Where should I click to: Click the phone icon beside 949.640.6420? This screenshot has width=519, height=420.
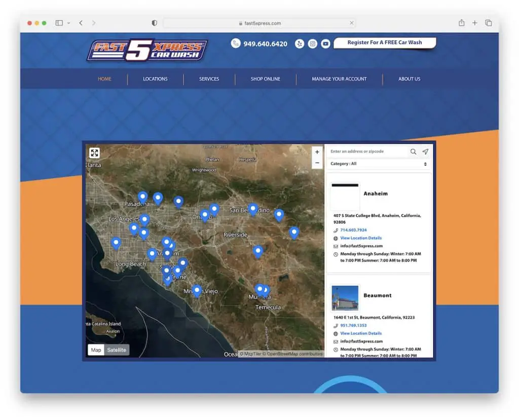pos(236,44)
